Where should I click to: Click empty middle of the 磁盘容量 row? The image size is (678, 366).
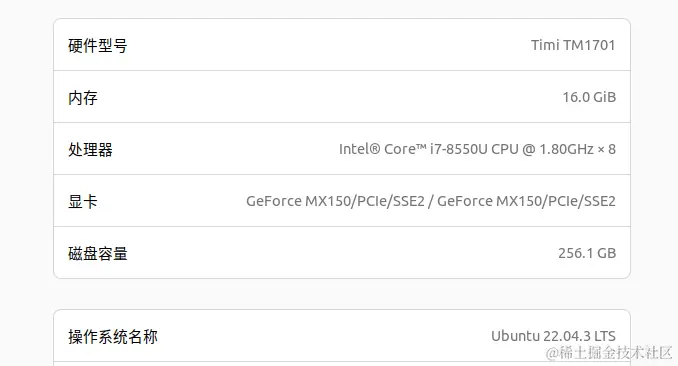click(x=329, y=253)
